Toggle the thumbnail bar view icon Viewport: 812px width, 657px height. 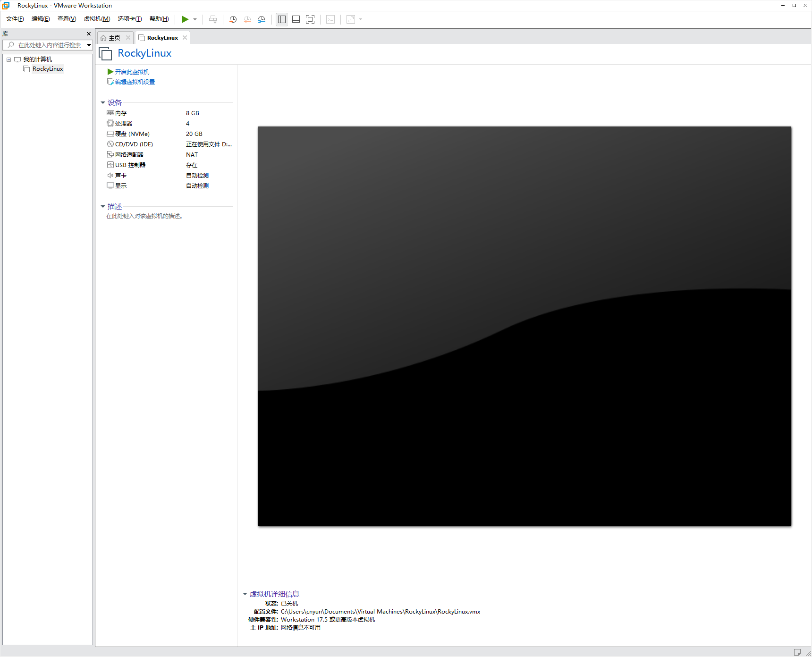(296, 19)
